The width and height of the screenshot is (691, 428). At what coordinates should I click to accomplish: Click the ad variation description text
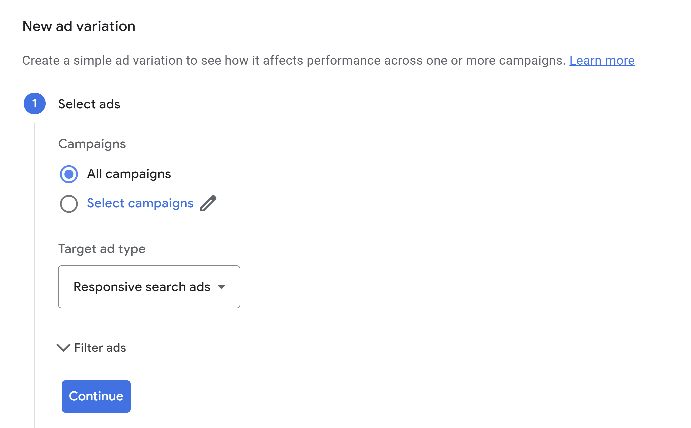click(x=293, y=61)
